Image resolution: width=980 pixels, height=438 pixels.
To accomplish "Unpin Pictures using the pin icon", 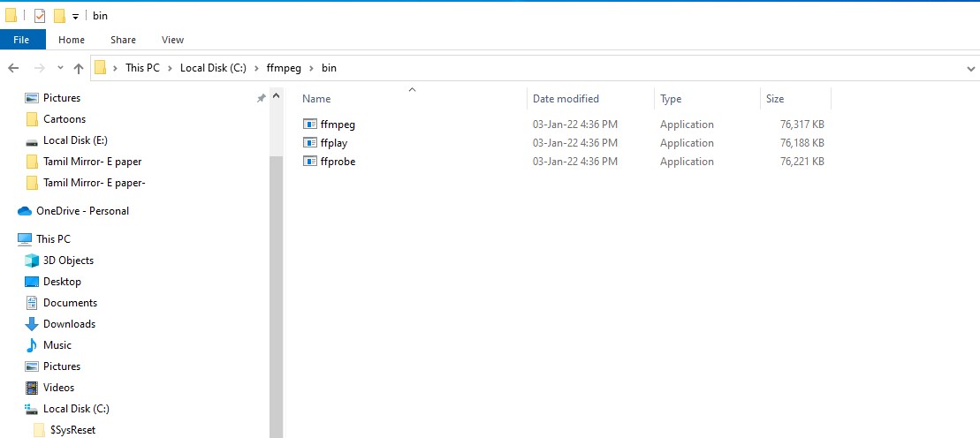I will pos(262,98).
